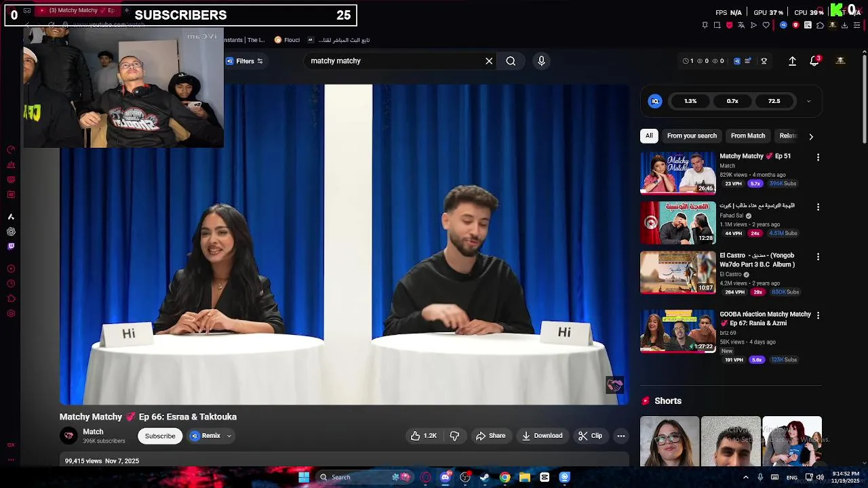Click the Remix button

pos(205,436)
